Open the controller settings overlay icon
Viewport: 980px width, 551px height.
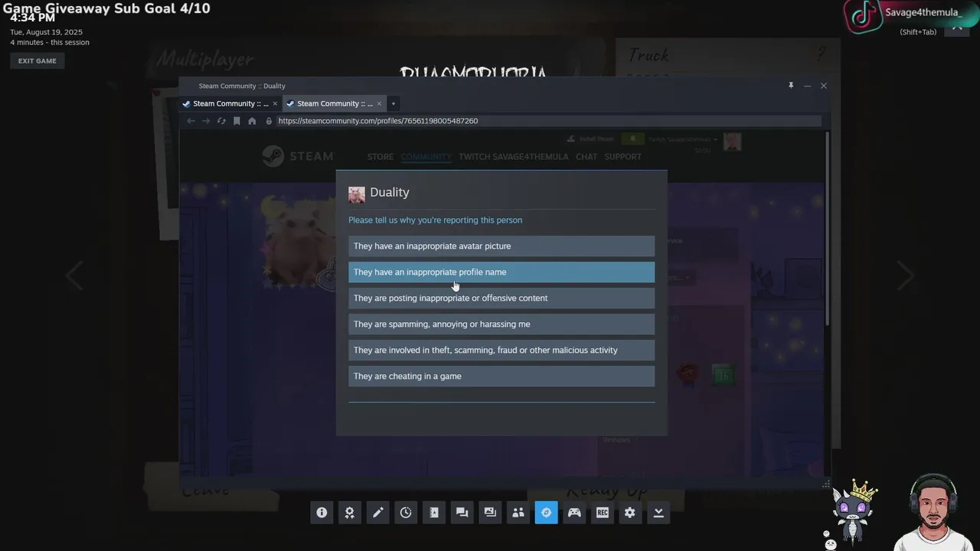[574, 513]
